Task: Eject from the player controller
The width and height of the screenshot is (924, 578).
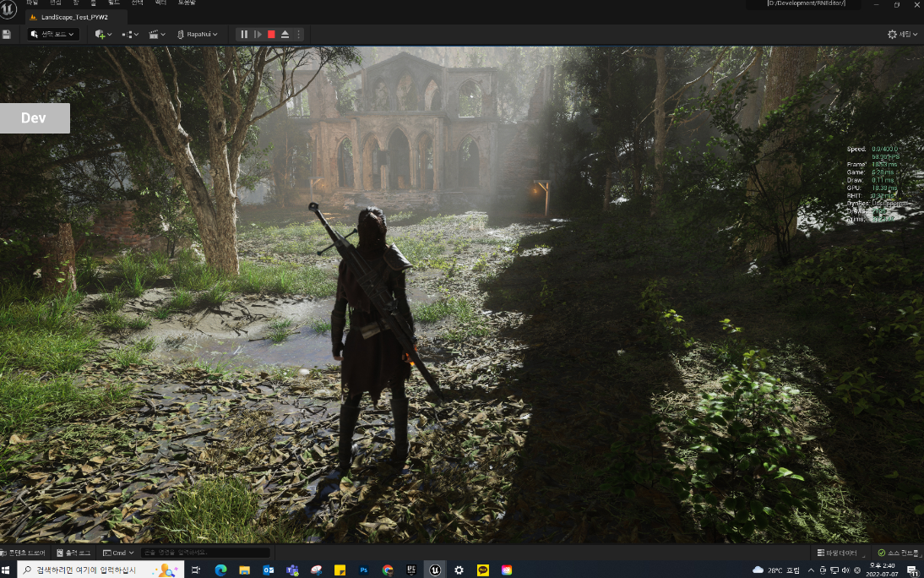Action: pyautogui.click(x=285, y=34)
